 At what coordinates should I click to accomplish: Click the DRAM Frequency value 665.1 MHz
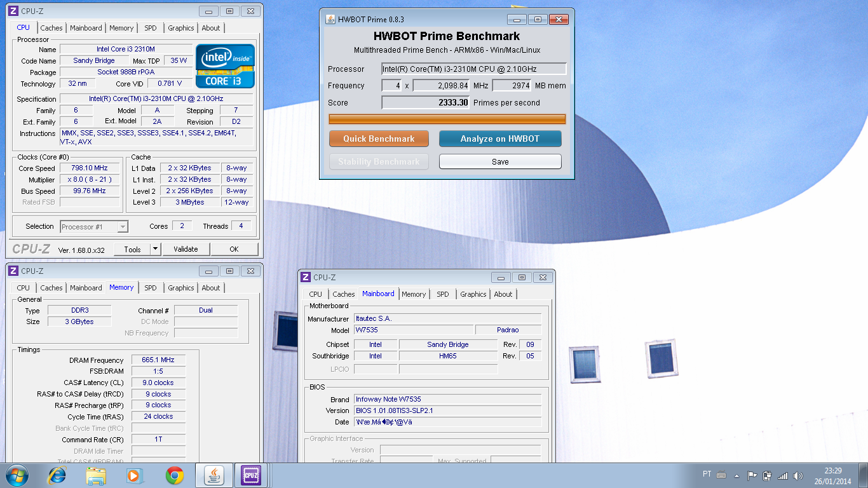158,360
